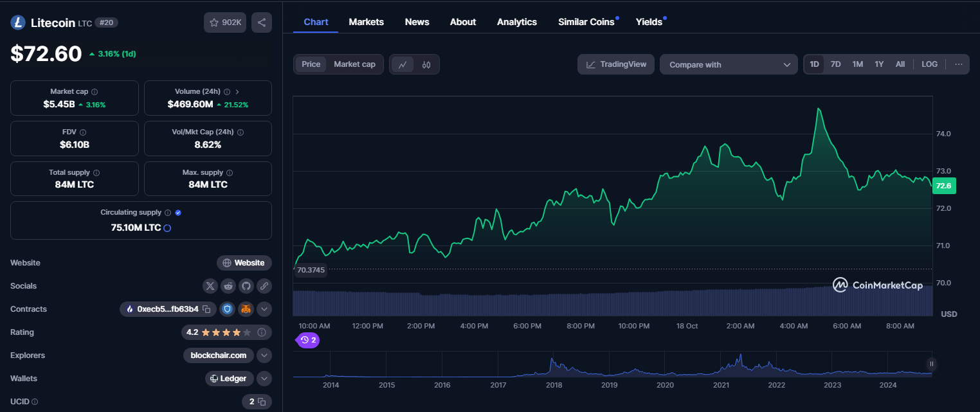
Task: Add the token to MetaMask via the fox icon
Action: [246, 309]
